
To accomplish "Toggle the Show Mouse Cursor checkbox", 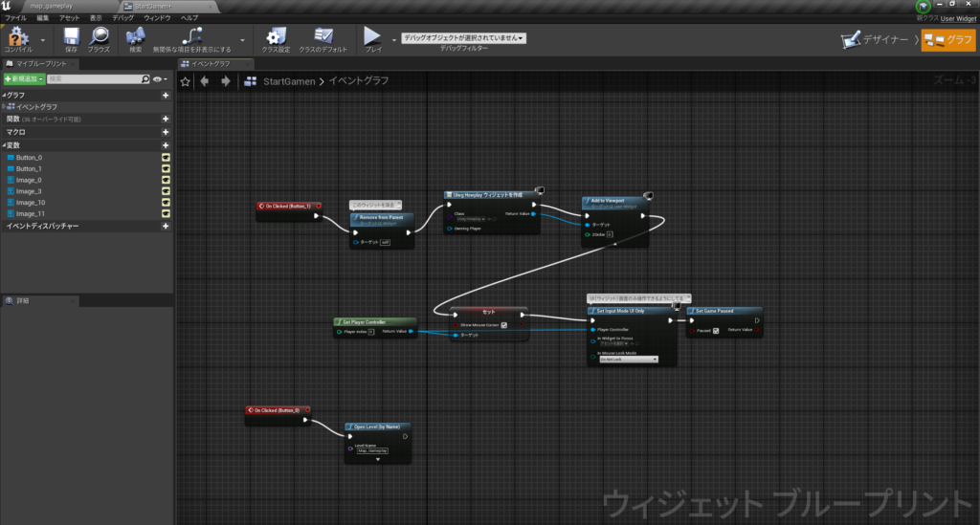I will [x=503, y=325].
